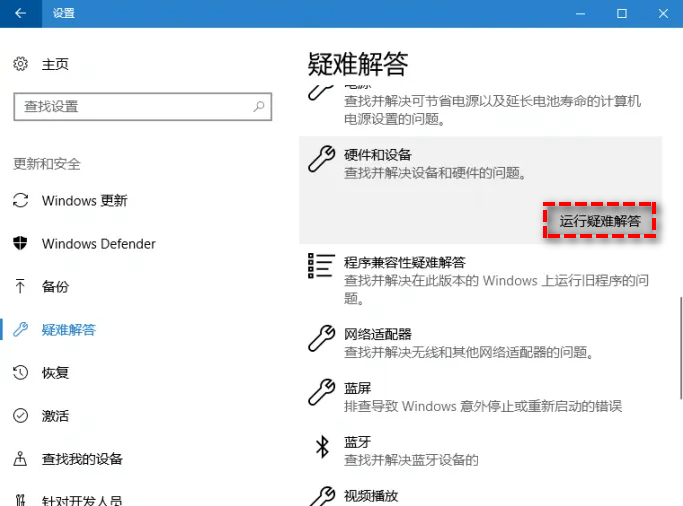This screenshot has width=683, height=506.
Task: Click the back arrow in title bar
Action: click(20, 13)
